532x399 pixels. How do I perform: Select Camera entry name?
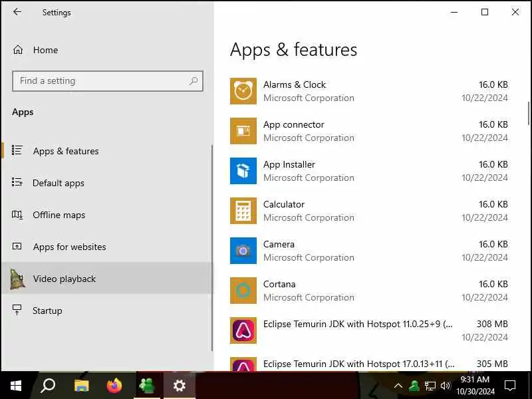point(279,244)
